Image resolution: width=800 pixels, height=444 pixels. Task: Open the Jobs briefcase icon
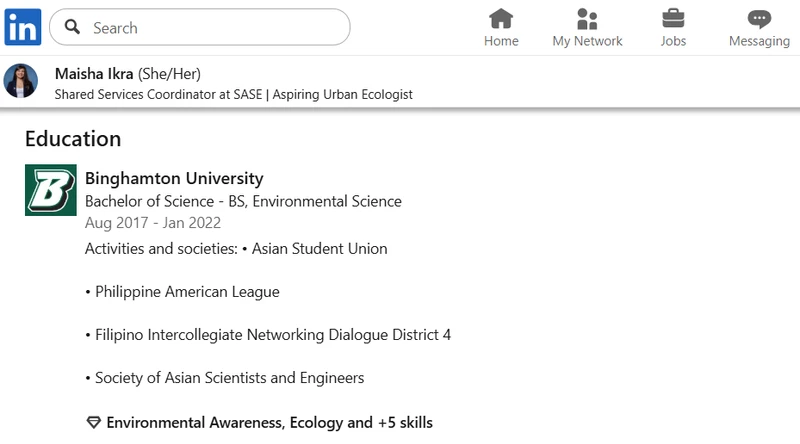(x=673, y=19)
